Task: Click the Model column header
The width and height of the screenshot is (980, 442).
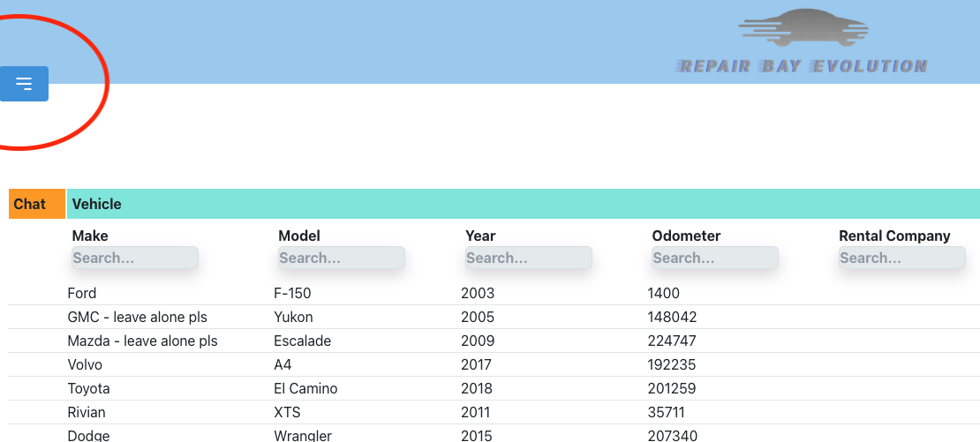Action: coord(299,236)
